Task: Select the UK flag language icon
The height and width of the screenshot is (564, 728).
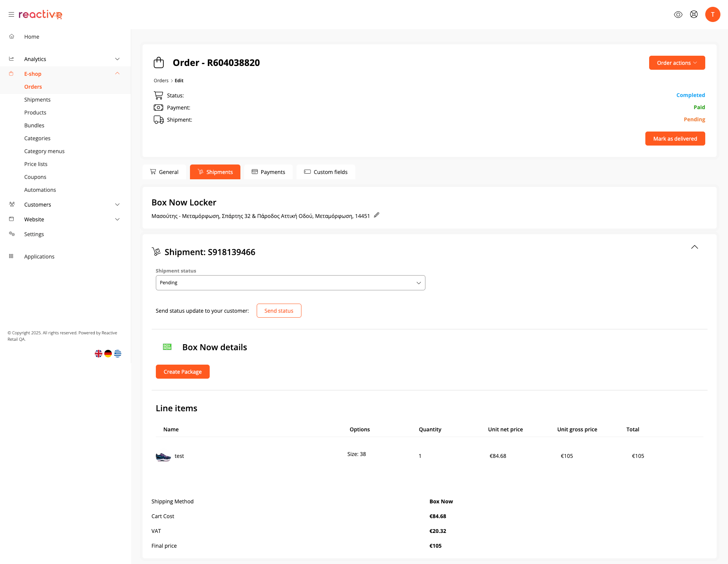Action: 99,354
